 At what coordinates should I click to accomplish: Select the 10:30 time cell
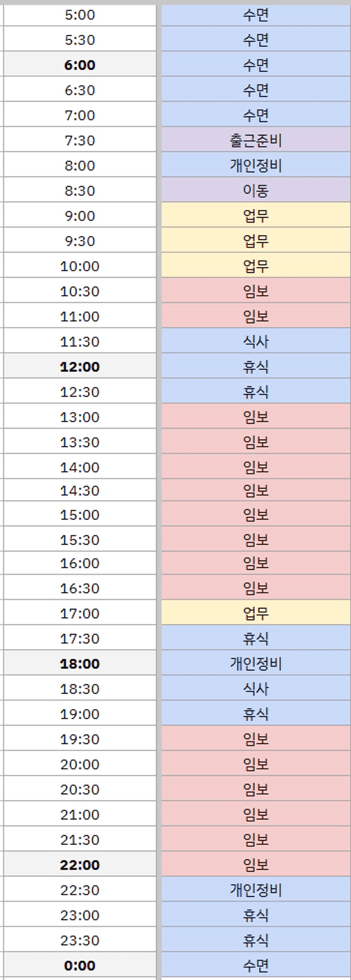tap(80, 291)
